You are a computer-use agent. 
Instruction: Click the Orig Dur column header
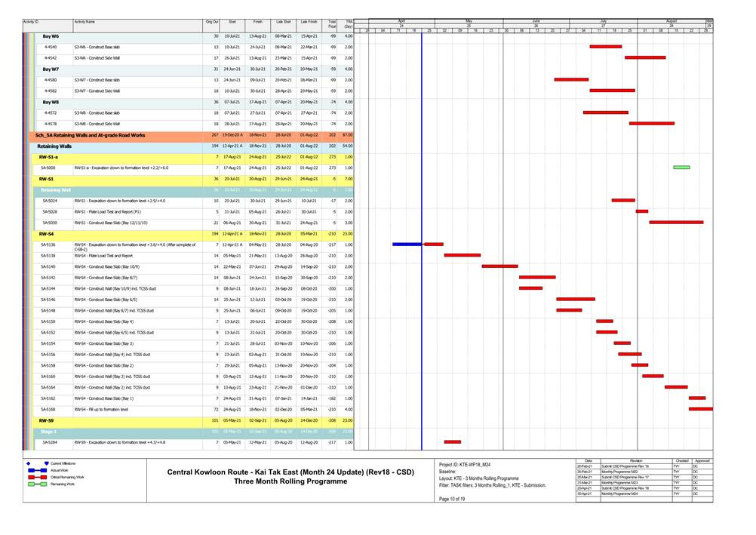pyautogui.click(x=211, y=23)
